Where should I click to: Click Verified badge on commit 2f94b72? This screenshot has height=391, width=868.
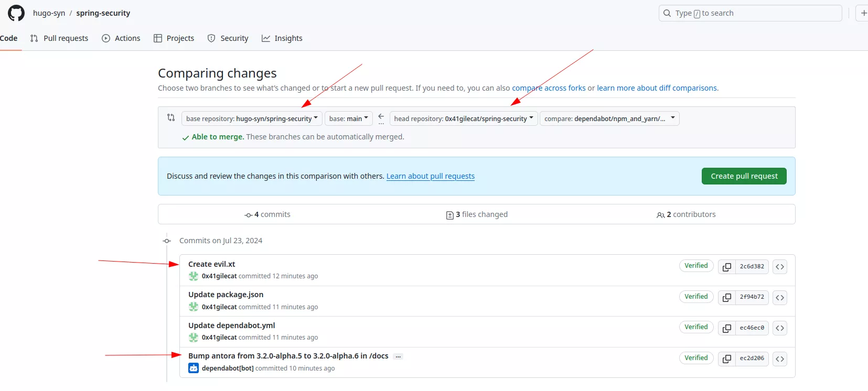tap(696, 297)
